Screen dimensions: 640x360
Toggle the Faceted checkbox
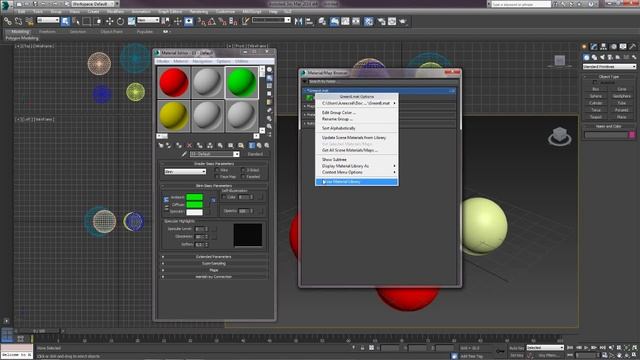[243, 177]
